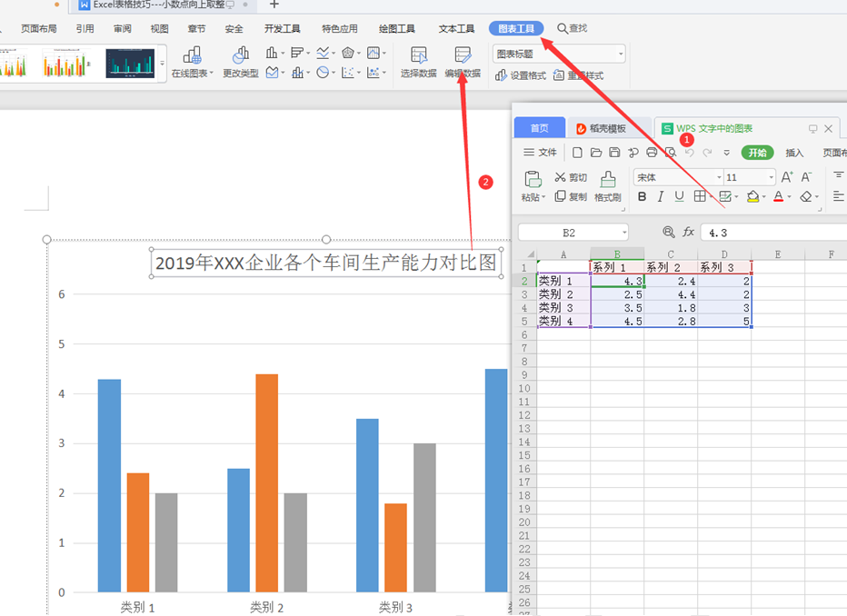The width and height of the screenshot is (847, 616).
Task: Open the 稻壳模板 tab
Action: tap(607, 129)
